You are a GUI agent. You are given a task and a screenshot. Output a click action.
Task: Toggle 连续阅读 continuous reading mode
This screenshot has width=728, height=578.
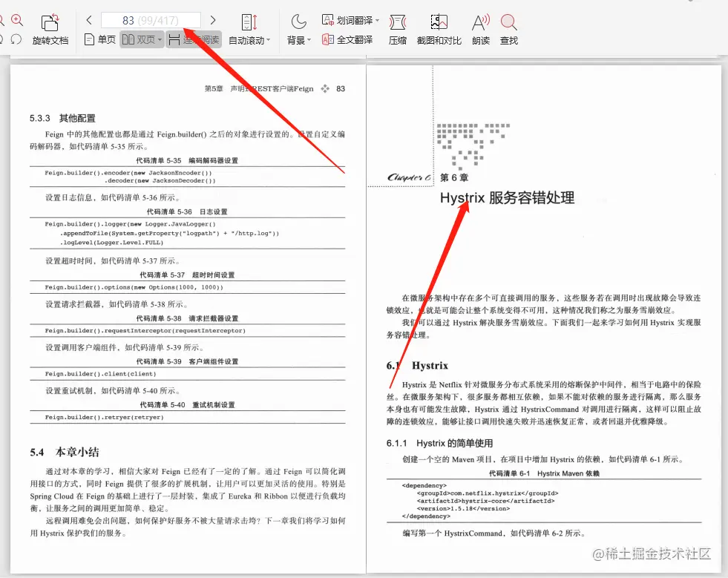coord(194,40)
